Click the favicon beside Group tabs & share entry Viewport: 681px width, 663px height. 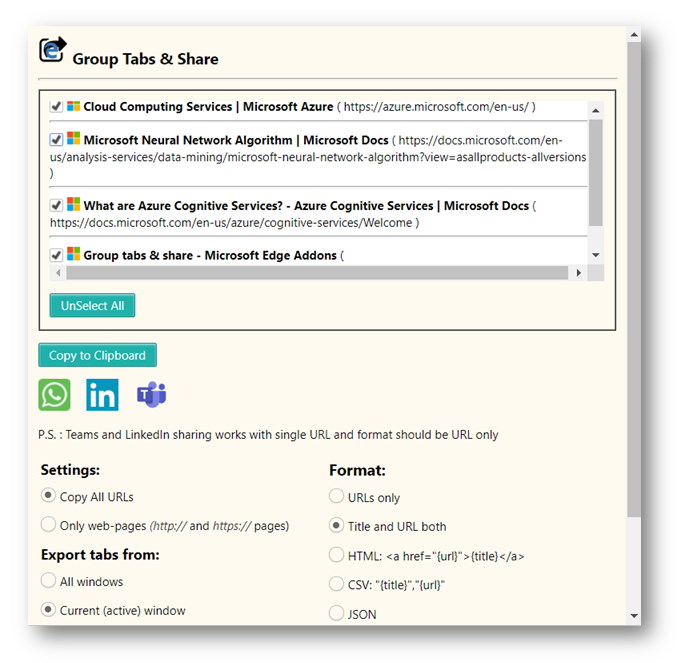point(73,254)
